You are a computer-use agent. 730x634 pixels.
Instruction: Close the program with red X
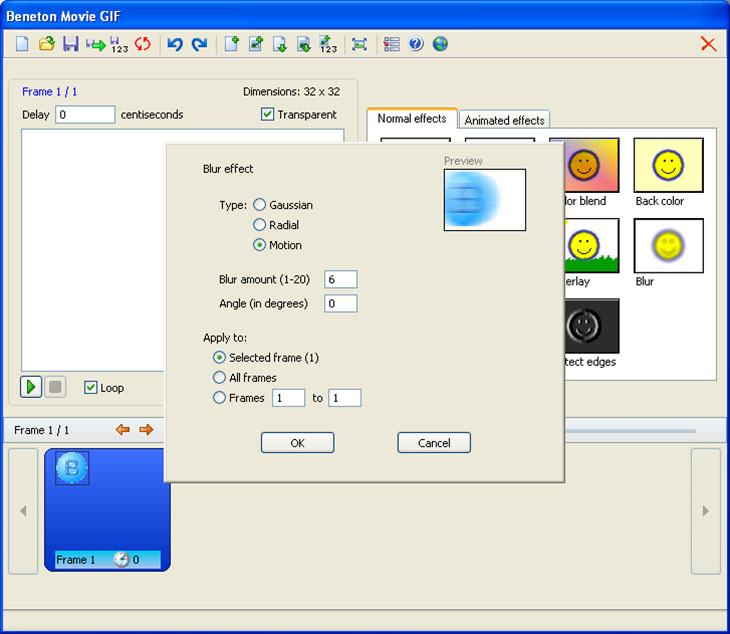point(708,44)
